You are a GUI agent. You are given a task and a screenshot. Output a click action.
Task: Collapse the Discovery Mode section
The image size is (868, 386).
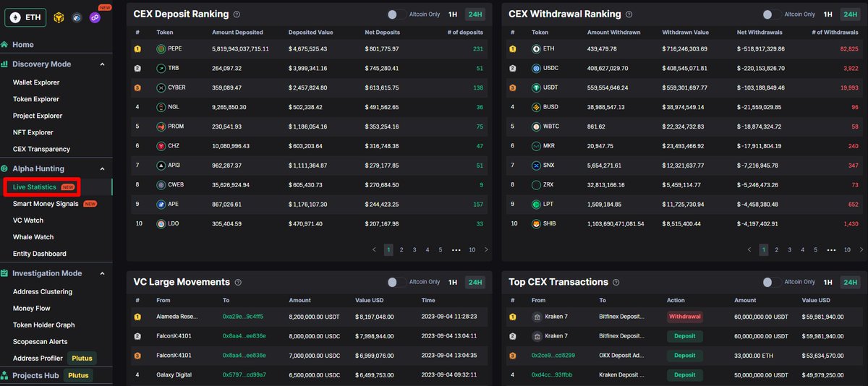[x=102, y=64]
